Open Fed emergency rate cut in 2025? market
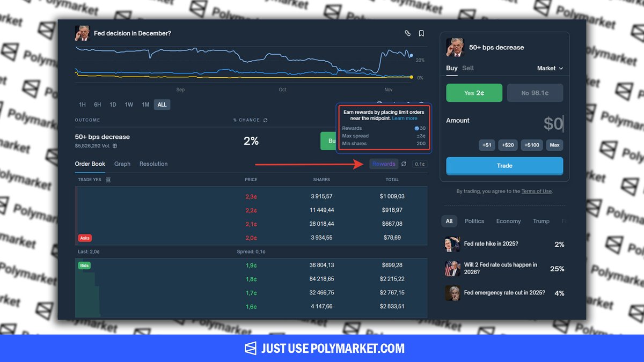This screenshot has width=644, height=362. (504, 293)
